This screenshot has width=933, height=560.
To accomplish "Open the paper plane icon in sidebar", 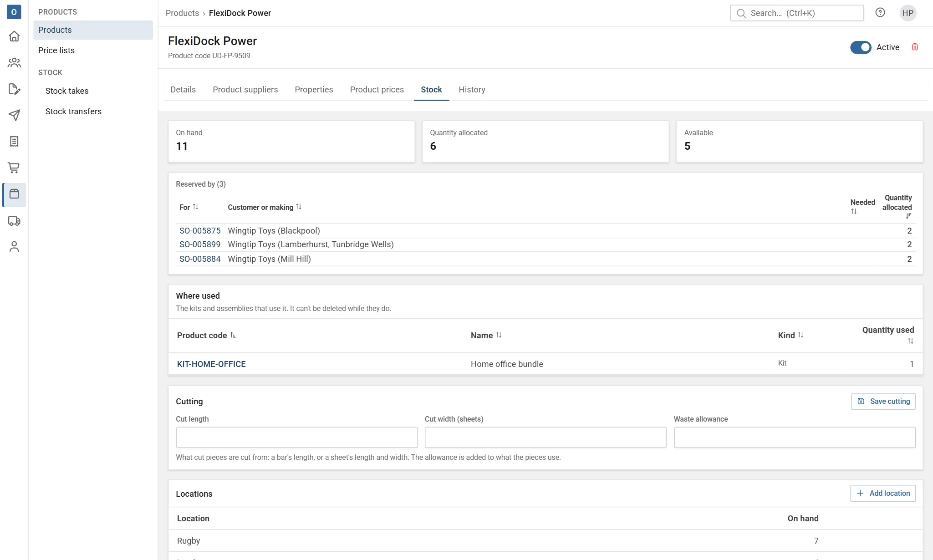I will click(x=14, y=115).
